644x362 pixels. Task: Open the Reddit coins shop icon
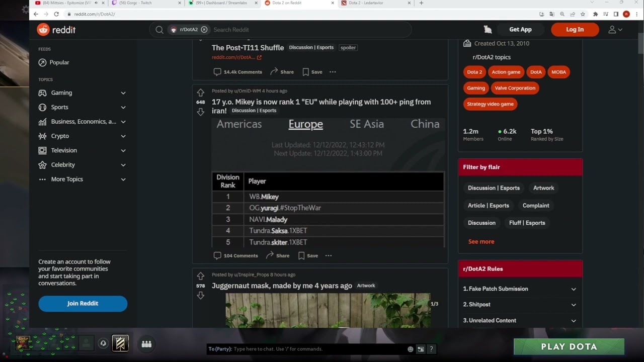488,29
